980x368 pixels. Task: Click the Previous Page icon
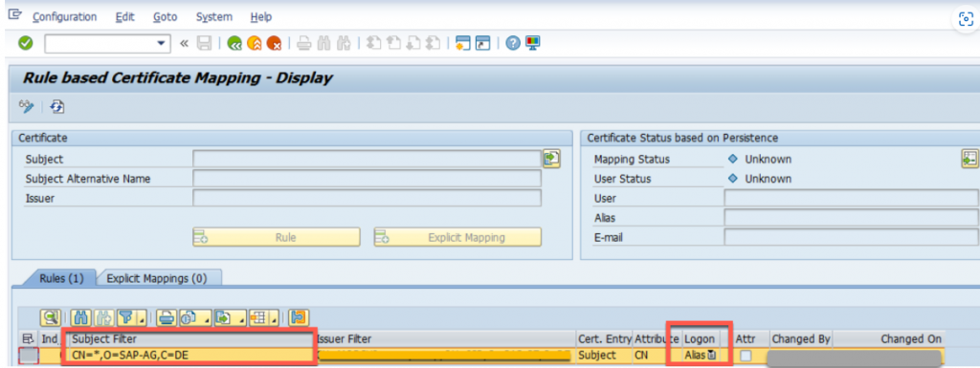pyautogui.click(x=393, y=43)
